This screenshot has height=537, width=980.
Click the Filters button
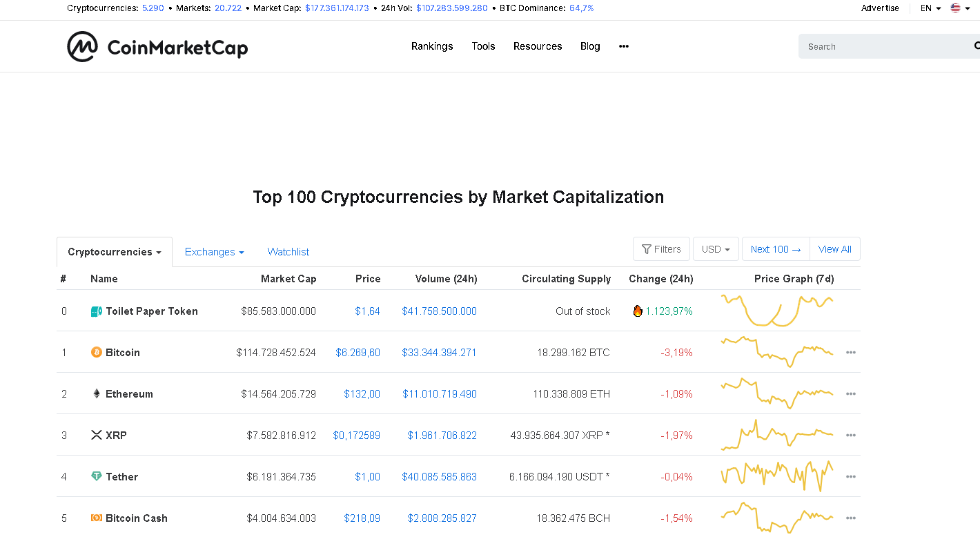point(661,249)
